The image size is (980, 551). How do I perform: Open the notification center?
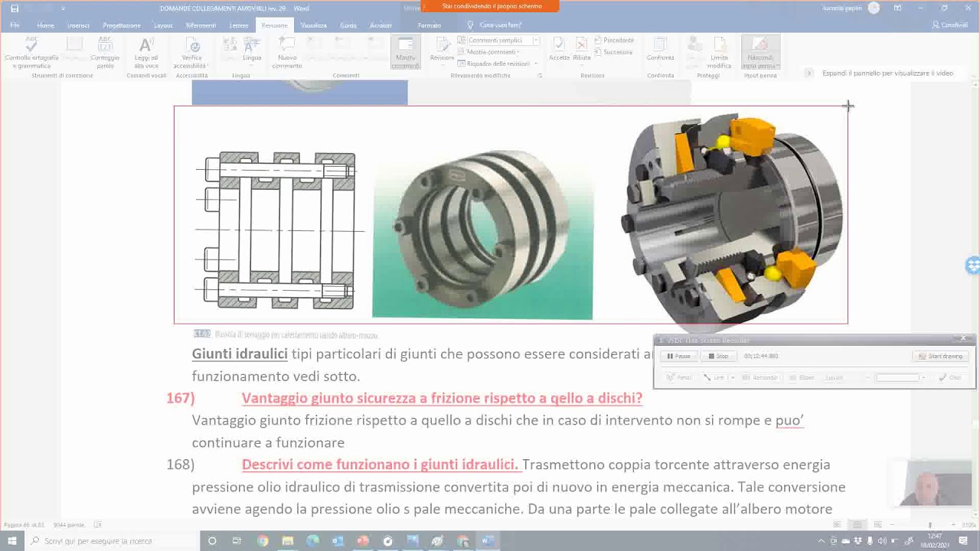[x=964, y=540]
